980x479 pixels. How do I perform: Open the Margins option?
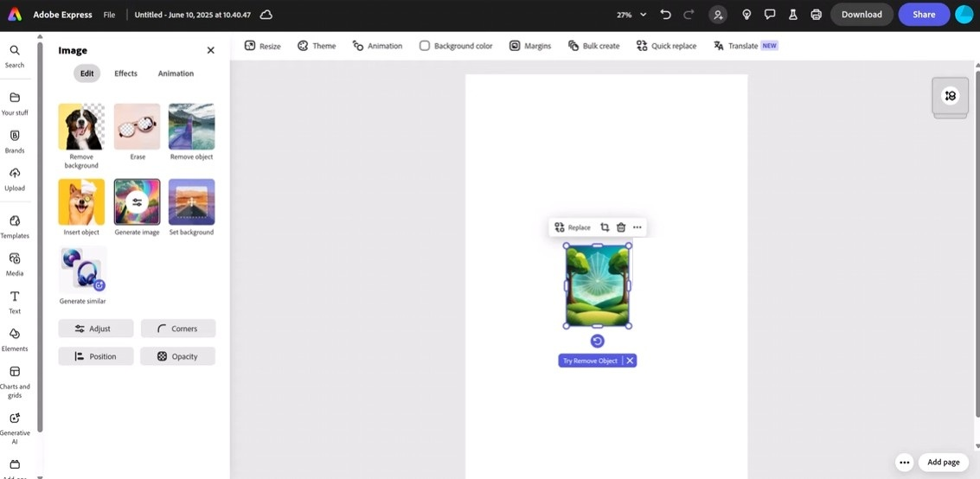click(x=530, y=46)
